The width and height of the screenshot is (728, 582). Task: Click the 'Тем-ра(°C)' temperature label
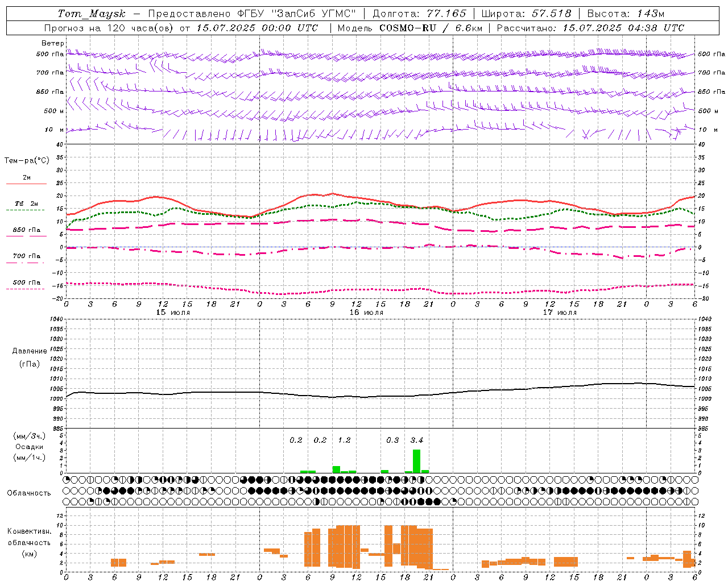click(27, 161)
